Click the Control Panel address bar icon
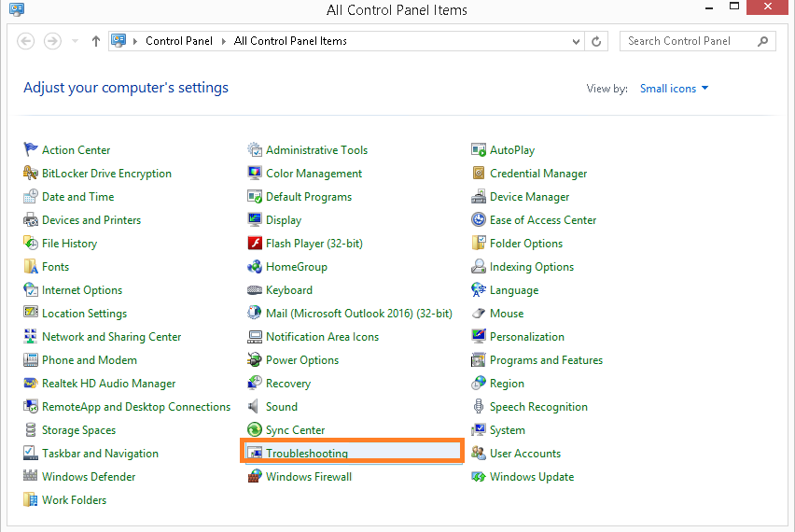The width and height of the screenshot is (795, 532). click(x=119, y=40)
